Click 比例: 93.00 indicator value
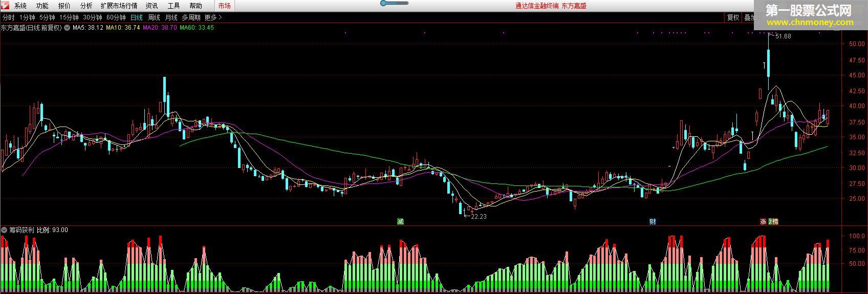 [x=52, y=230]
